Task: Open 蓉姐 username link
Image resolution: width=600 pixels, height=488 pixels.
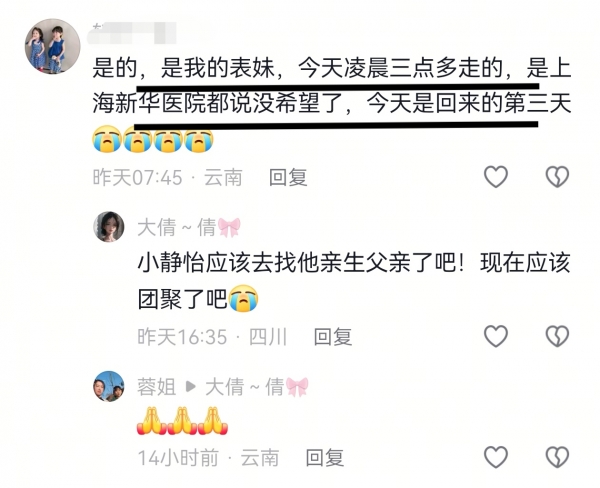Action: (157, 387)
